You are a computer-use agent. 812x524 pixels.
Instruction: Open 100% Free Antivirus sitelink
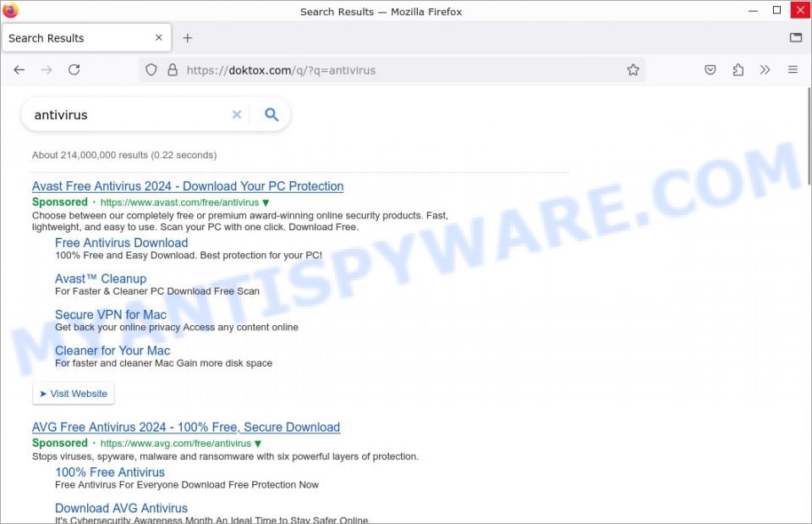pyautogui.click(x=110, y=472)
